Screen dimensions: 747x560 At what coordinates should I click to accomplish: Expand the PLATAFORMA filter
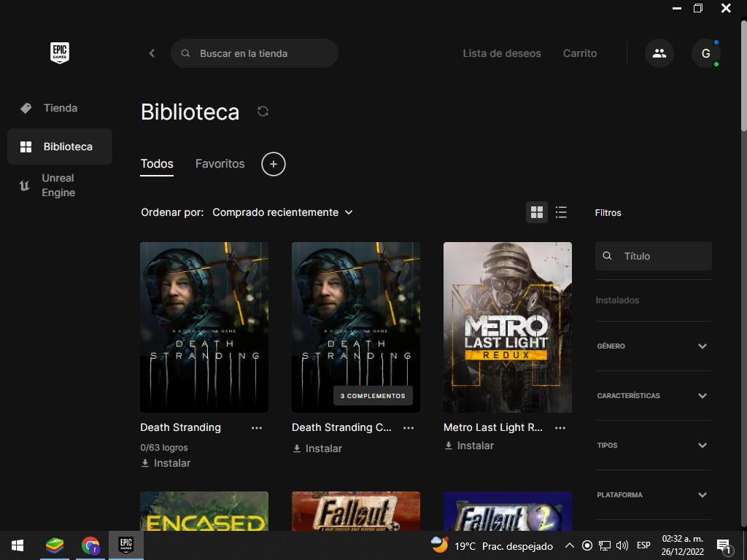click(654, 495)
